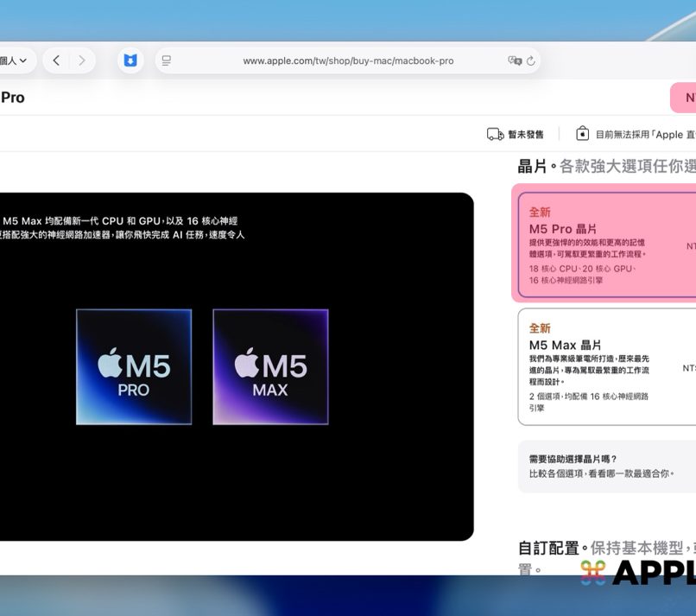The height and width of the screenshot is (616, 696).
Task: Click the delivery truck icon
Action: [x=495, y=134]
